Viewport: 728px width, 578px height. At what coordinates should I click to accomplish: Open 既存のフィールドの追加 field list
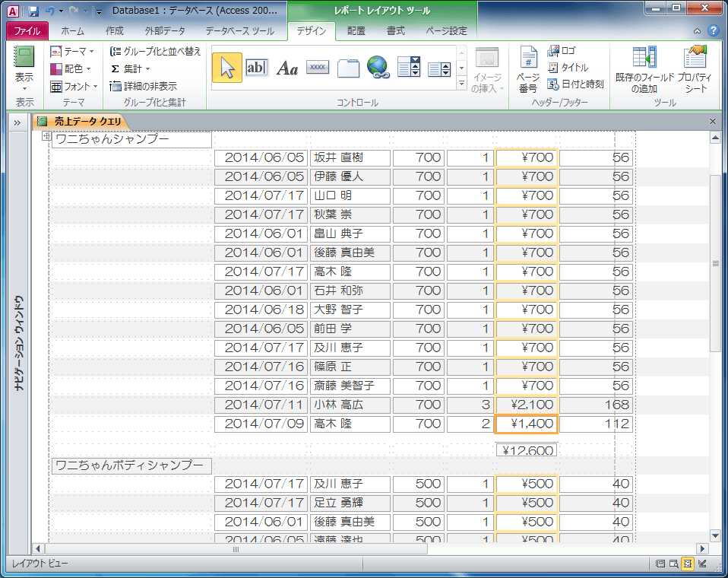644,70
